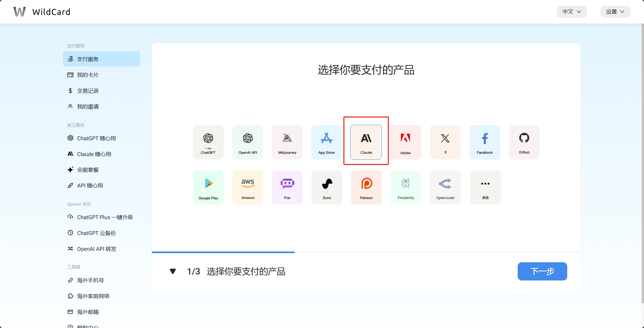
Task: Click the 选择你要支付的产品 heading
Action: [366, 70]
